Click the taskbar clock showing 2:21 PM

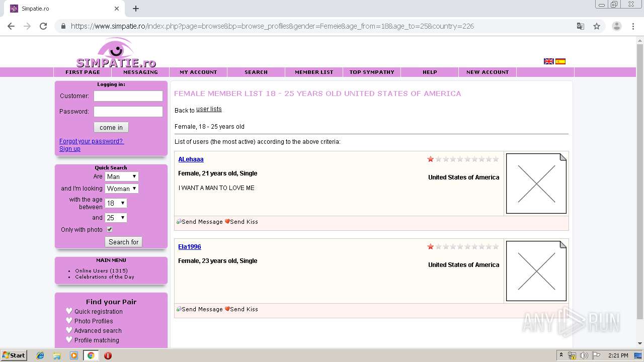tap(618, 355)
